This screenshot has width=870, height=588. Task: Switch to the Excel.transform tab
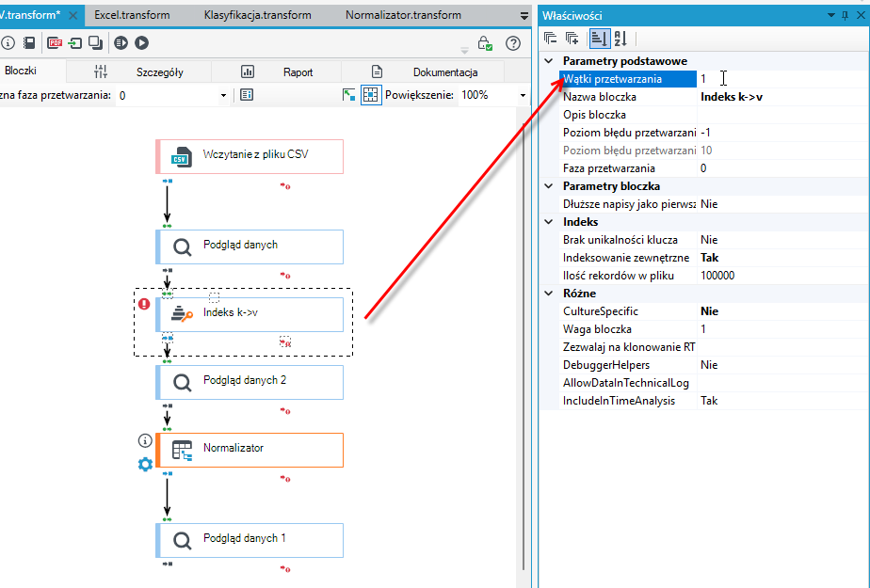click(x=132, y=15)
